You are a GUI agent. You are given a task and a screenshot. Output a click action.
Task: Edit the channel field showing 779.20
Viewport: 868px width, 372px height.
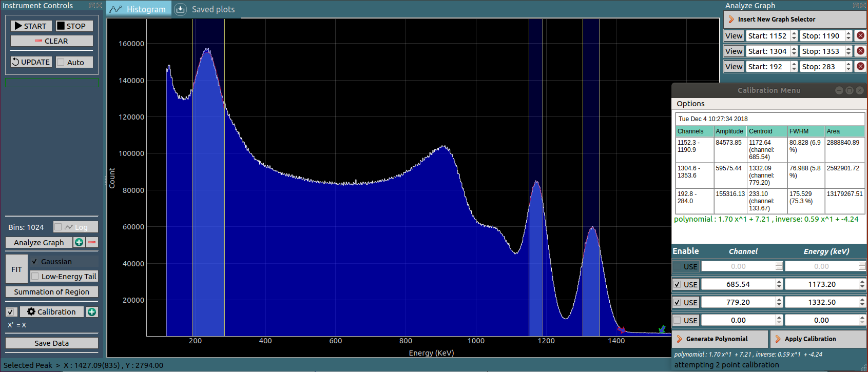pyautogui.click(x=738, y=302)
